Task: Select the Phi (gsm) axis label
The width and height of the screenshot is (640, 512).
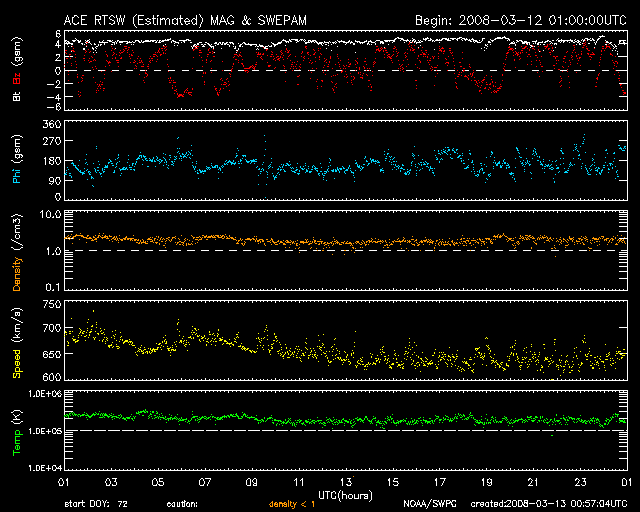Action: pyautogui.click(x=17, y=160)
